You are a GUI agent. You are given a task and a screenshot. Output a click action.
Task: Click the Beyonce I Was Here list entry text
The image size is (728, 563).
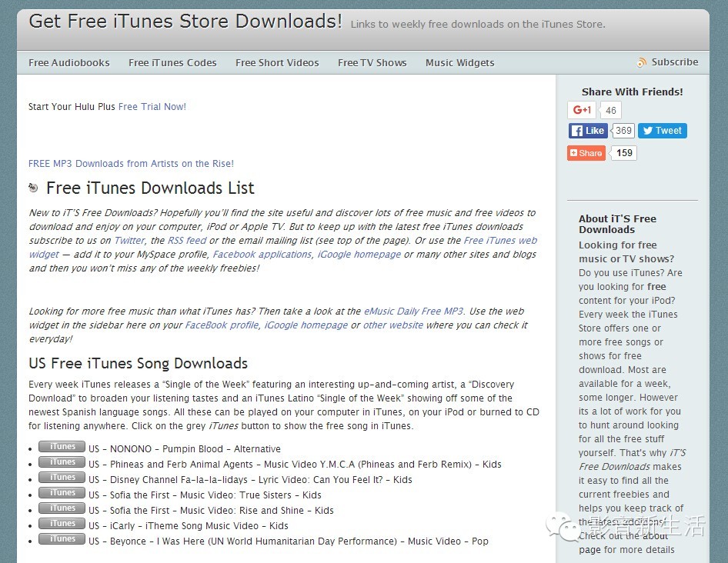point(289,541)
